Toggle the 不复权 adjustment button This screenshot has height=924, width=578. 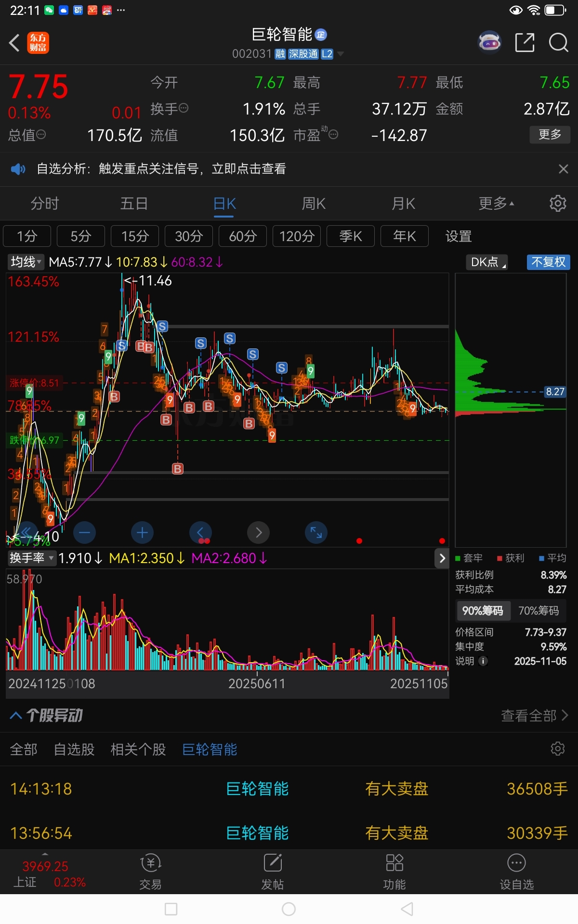(549, 262)
